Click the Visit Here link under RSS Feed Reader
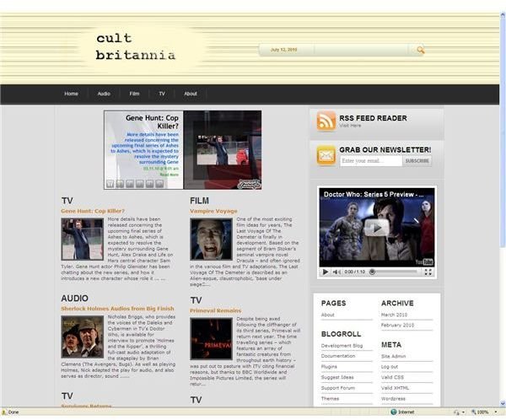This screenshot has width=506, height=420. 350,126
